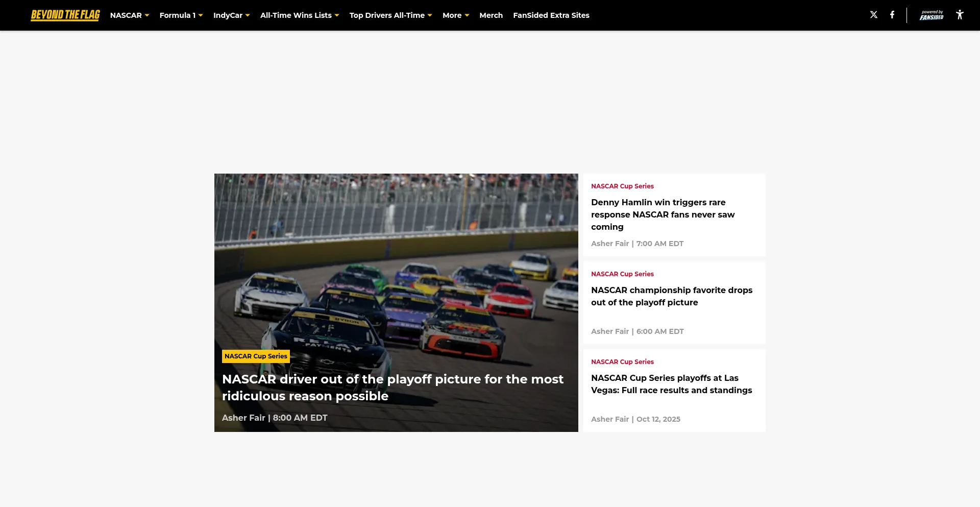Screen dimensions: 980x507
Task: Go to the Merch page
Action: click(491, 15)
